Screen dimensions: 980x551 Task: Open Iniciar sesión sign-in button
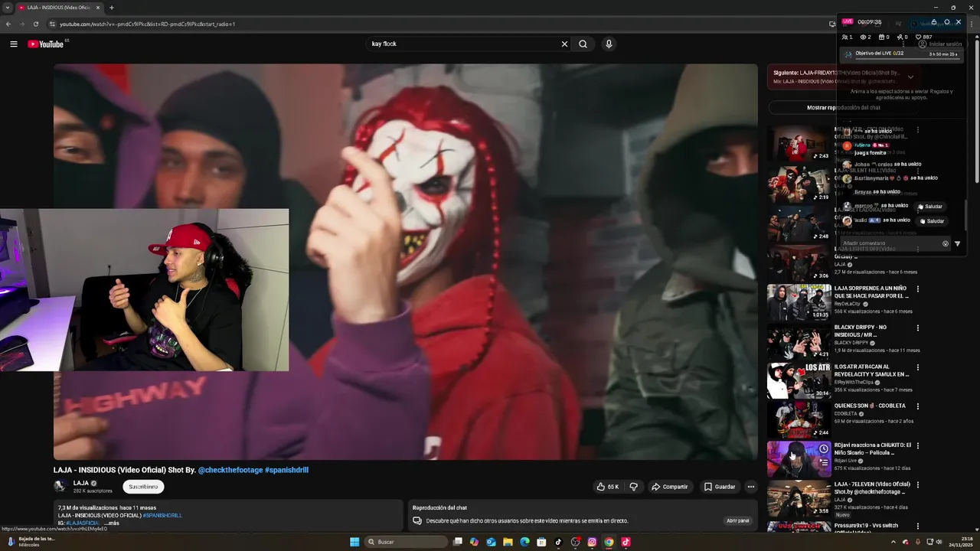point(939,44)
